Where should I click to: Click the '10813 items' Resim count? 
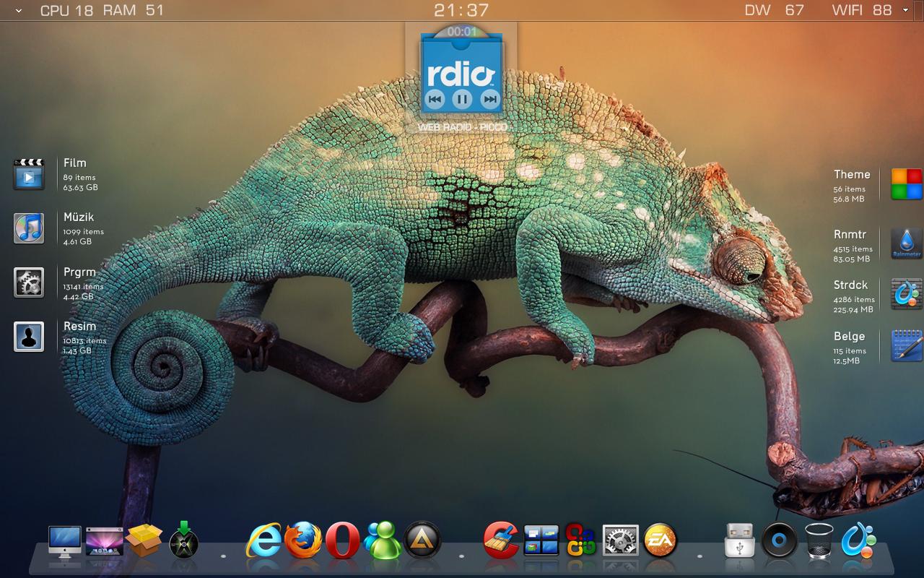point(84,341)
